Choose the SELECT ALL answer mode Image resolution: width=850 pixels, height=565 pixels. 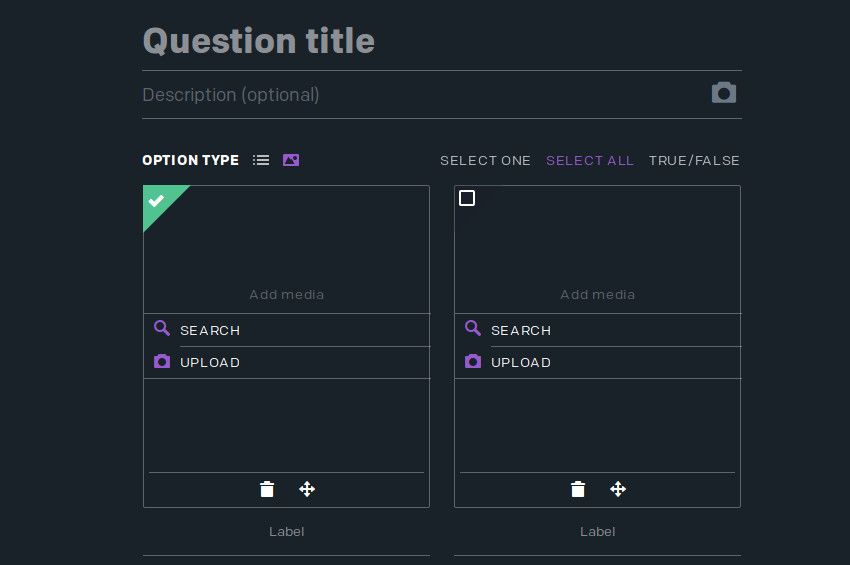tap(590, 161)
